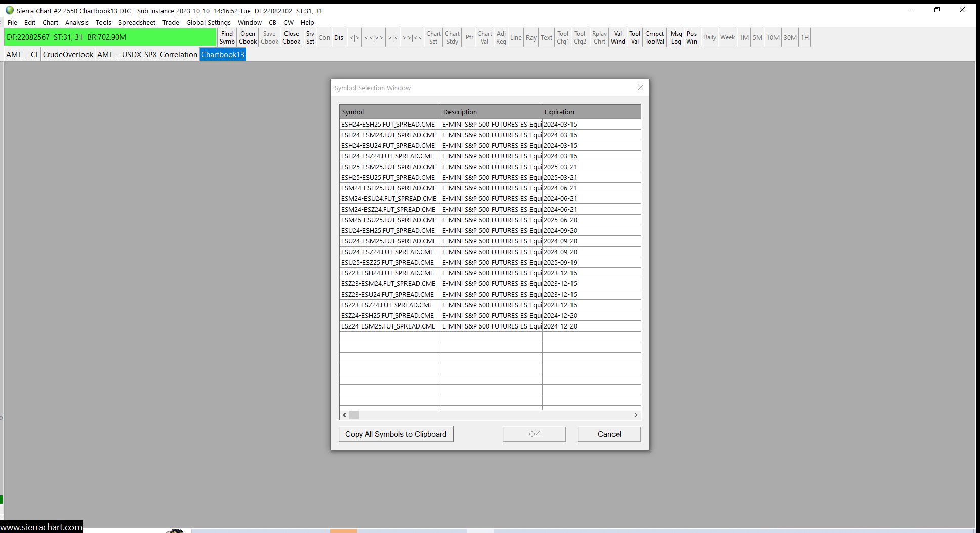Set timeframe to 30M
This screenshot has width=980, height=533.
tap(790, 37)
